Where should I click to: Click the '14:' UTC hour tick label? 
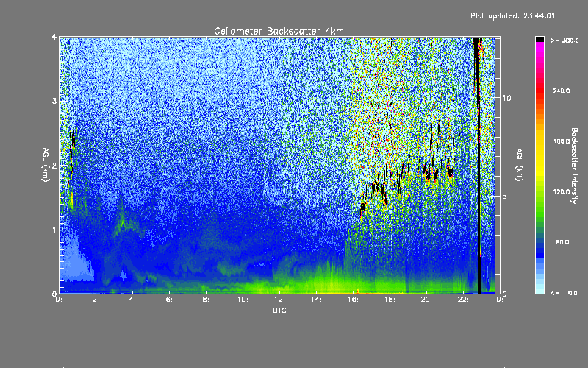point(316,300)
